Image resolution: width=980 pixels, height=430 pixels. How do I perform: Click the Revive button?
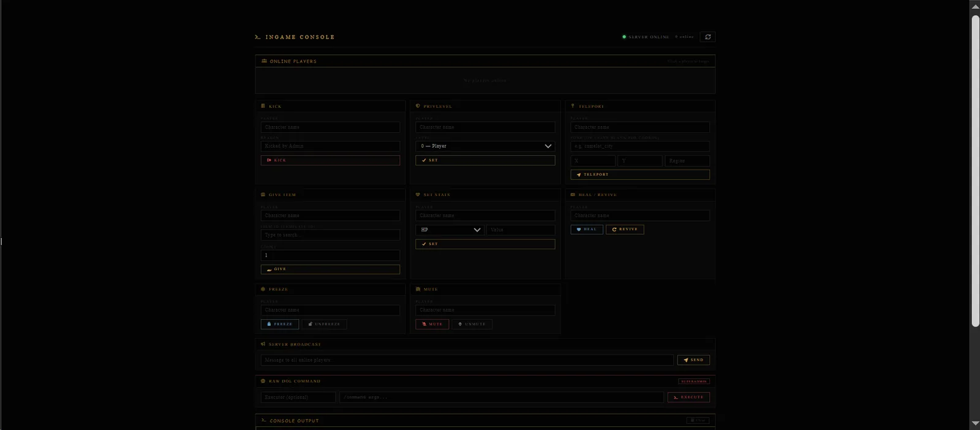(x=625, y=230)
